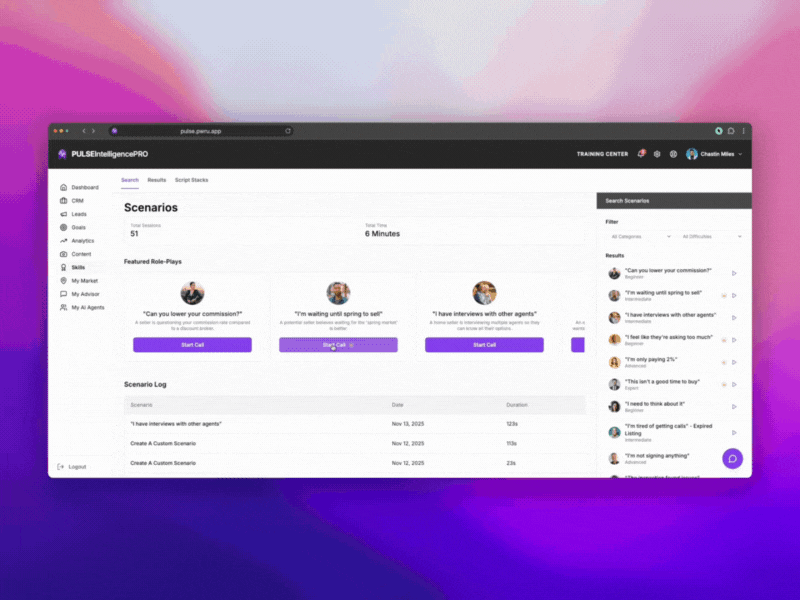Open CRM from the sidebar
This screenshot has width=800, height=600.
click(72, 201)
